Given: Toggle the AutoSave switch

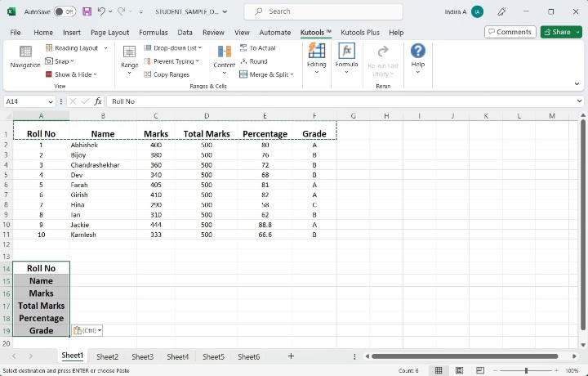Looking at the screenshot, I should (65, 11).
